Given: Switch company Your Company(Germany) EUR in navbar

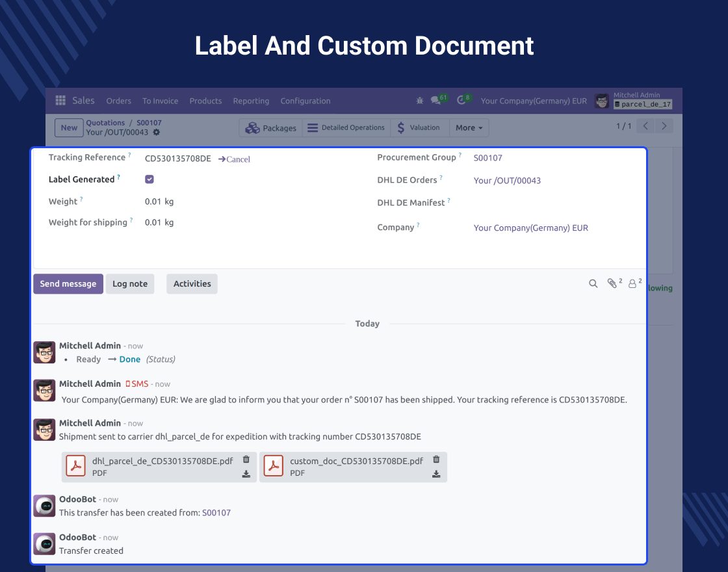Looking at the screenshot, I should click(534, 101).
